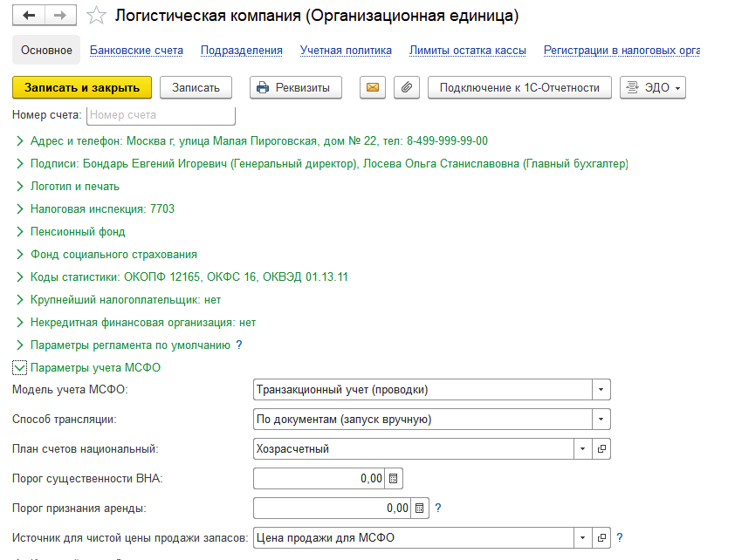The height and width of the screenshot is (560, 735).
Task: Click По документам (запуск вручную) field text
Action: click(344, 419)
